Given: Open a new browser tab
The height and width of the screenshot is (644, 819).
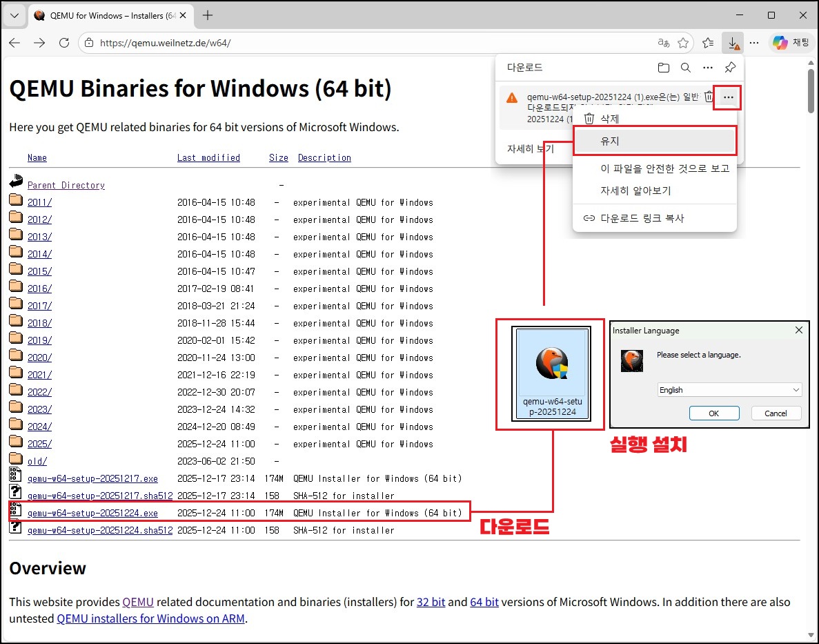Looking at the screenshot, I should tap(208, 16).
